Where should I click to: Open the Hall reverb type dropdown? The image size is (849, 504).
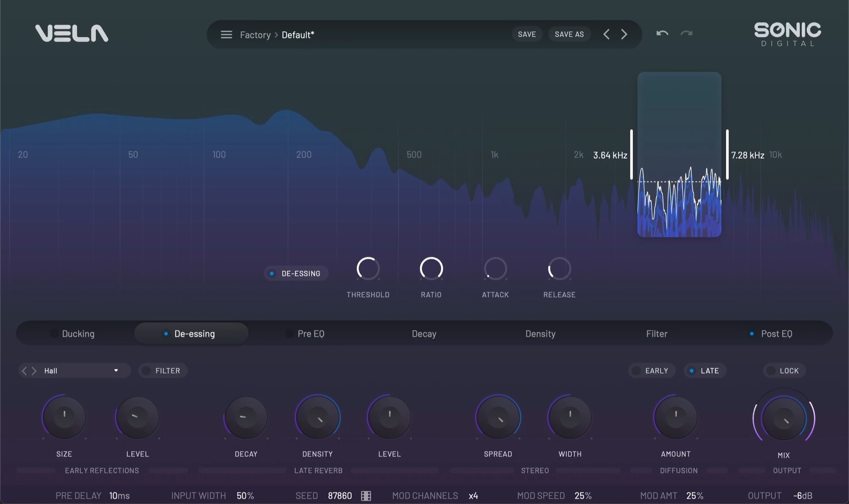pos(81,371)
